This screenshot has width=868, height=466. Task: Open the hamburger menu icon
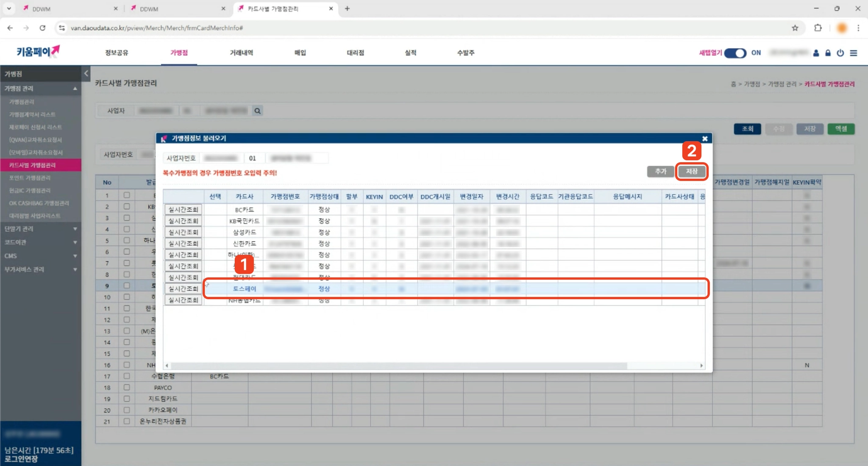(x=854, y=53)
